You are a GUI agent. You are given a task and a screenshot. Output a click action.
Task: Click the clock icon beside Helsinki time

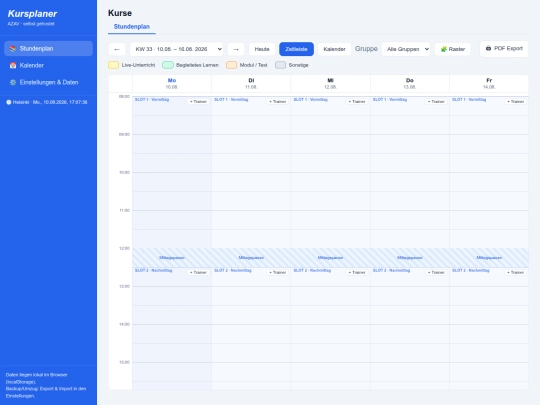9,102
